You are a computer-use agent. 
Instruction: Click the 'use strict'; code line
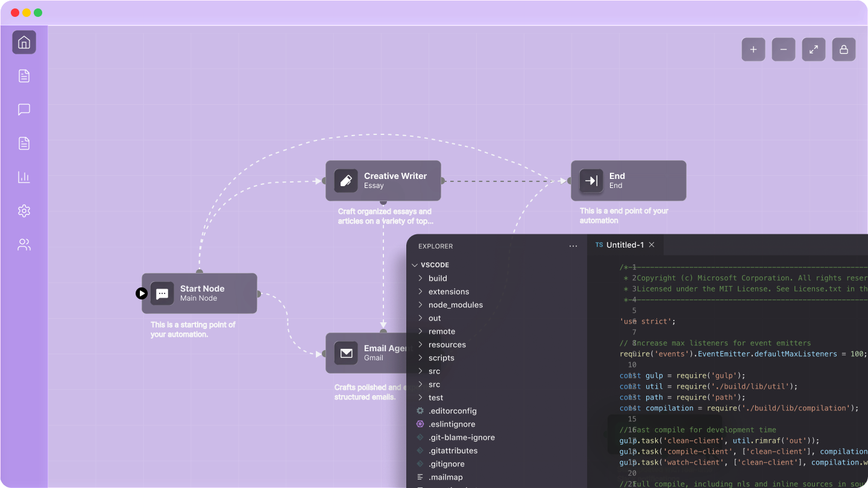pyautogui.click(x=648, y=321)
